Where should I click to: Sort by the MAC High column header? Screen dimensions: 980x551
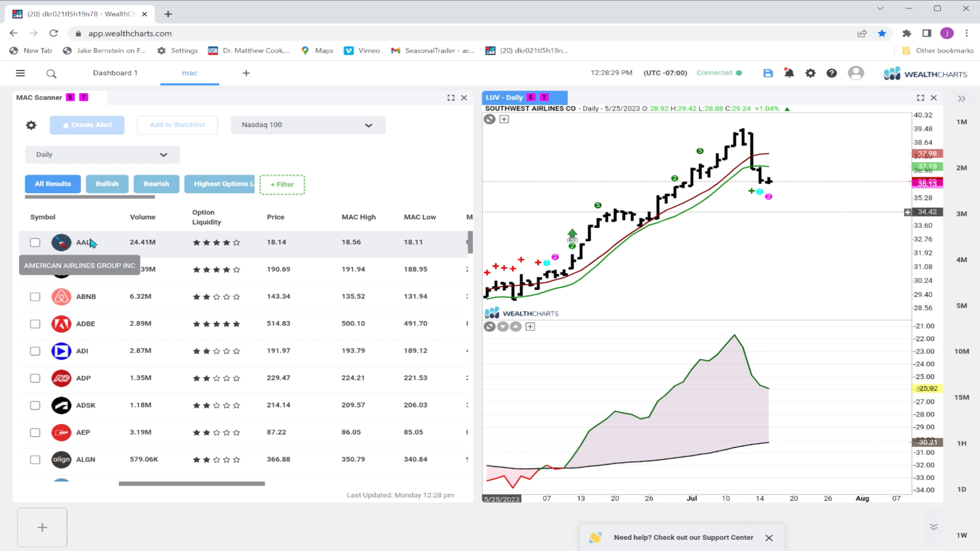(x=358, y=217)
